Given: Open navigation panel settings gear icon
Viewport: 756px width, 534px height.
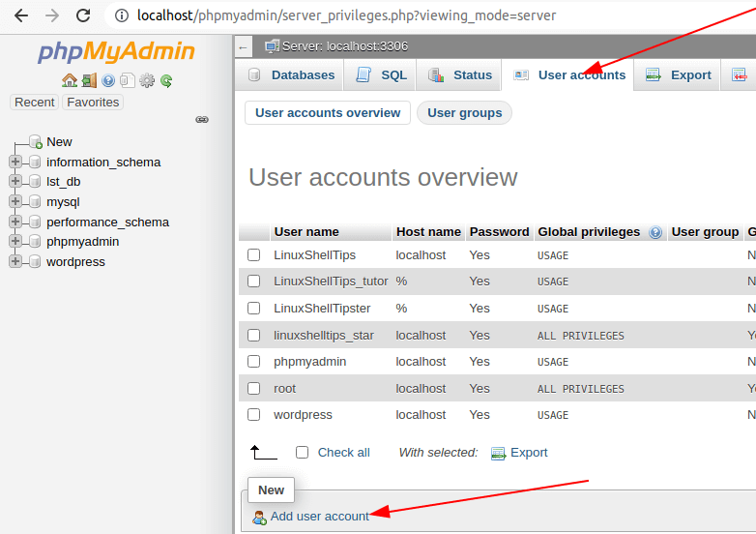Looking at the screenshot, I should 147,80.
